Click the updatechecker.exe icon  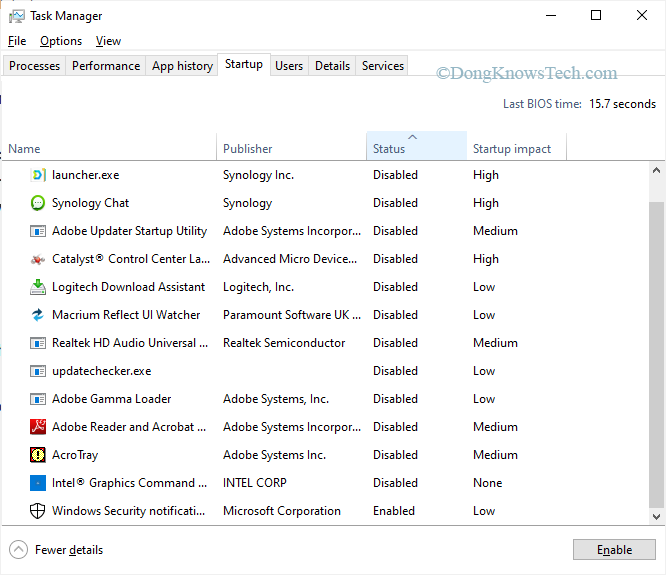(38, 371)
